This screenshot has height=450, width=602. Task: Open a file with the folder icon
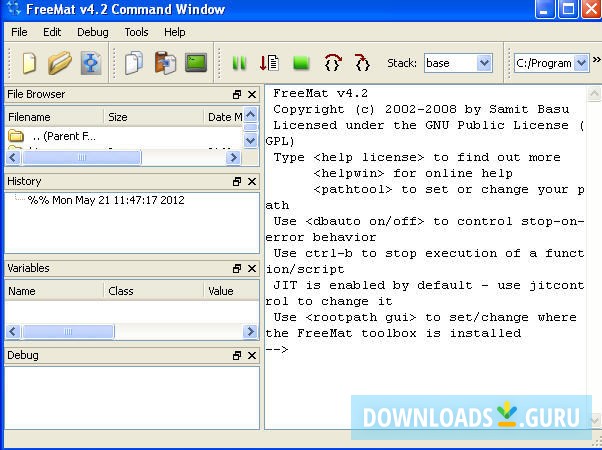coord(60,63)
